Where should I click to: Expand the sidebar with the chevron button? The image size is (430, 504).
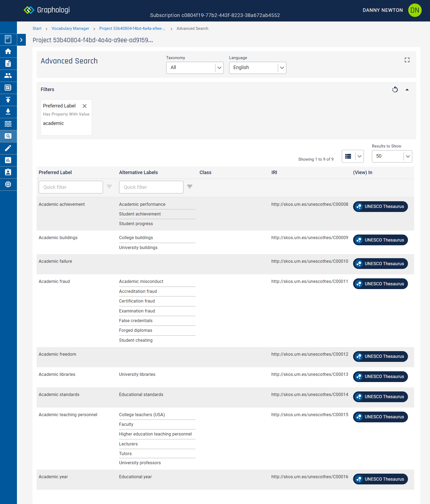click(21, 40)
